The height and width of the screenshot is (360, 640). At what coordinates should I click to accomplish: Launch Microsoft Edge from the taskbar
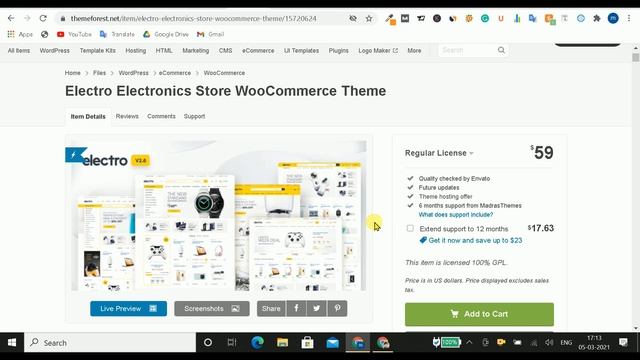click(257, 342)
